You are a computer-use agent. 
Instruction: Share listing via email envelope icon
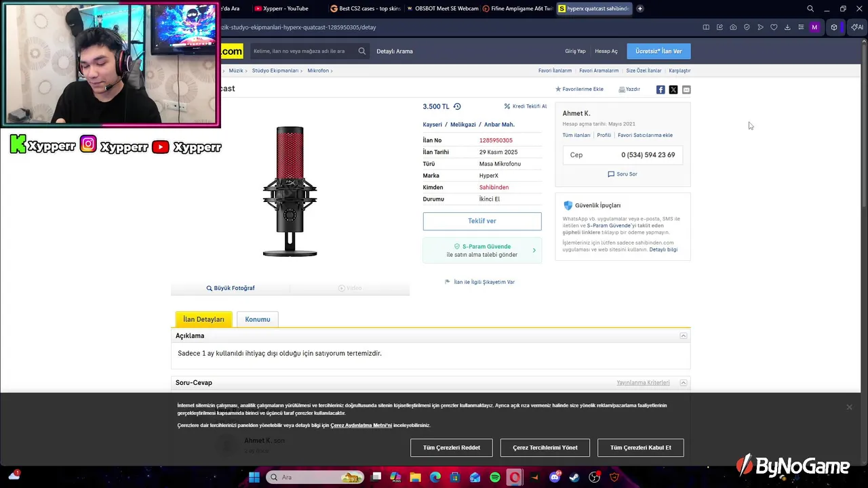(x=686, y=89)
